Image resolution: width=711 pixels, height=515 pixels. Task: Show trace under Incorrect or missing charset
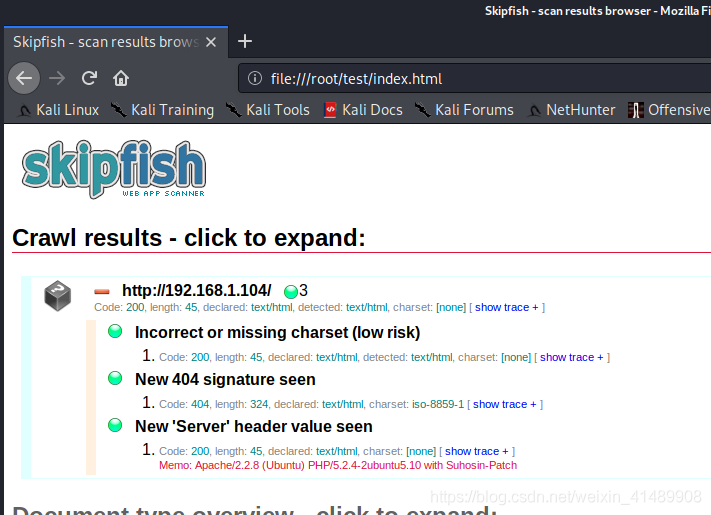coord(571,357)
